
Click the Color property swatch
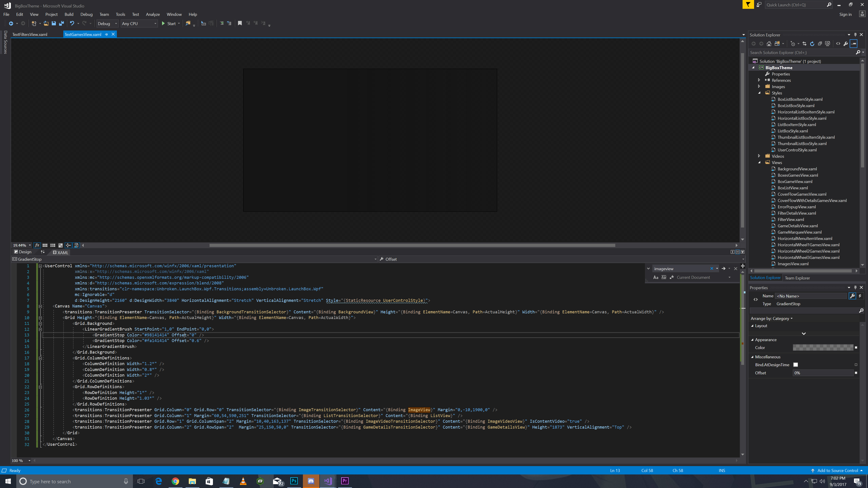823,347
